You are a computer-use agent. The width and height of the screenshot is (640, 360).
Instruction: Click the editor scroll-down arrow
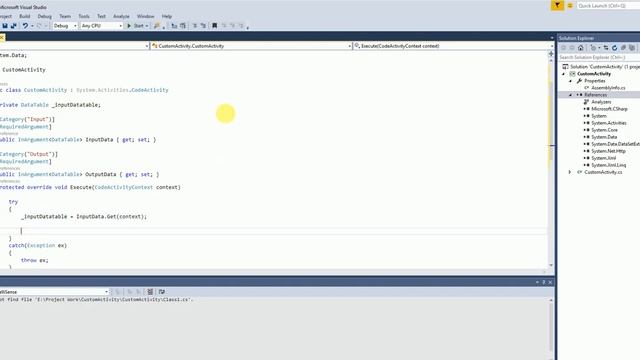click(551, 265)
